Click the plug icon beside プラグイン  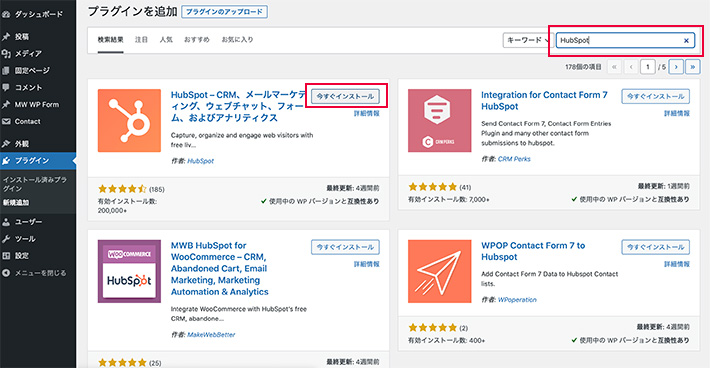[6, 161]
